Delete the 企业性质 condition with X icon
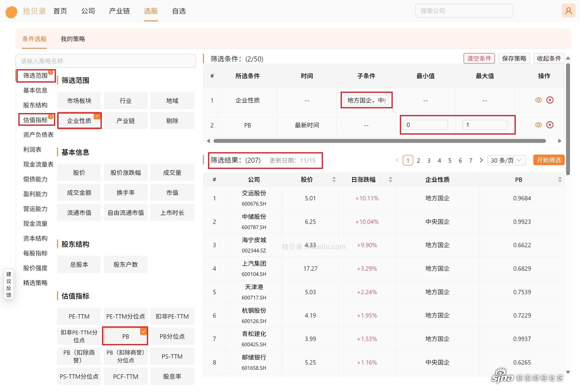The width and height of the screenshot is (580, 392). click(550, 100)
